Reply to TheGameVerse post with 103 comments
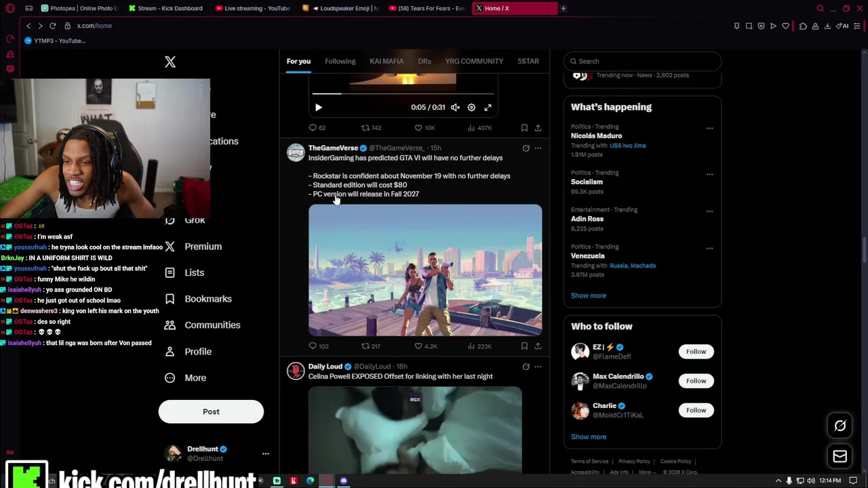This screenshot has width=868, height=488. [x=319, y=346]
